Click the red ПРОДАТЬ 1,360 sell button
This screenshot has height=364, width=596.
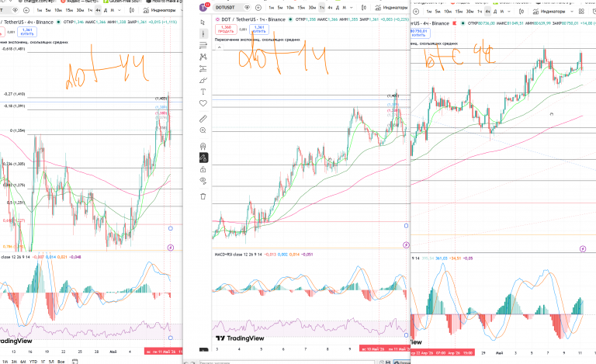click(226, 29)
